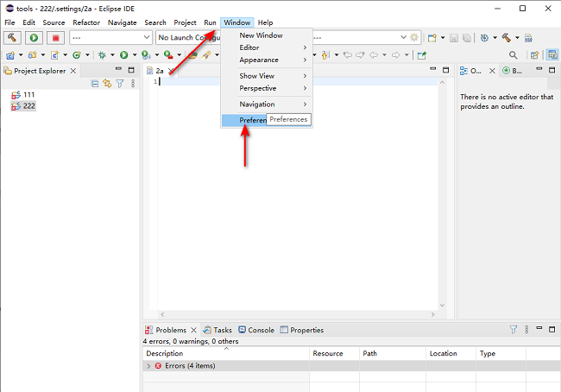The height and width of the screenshot is (392, 561).
Task: Open the Refactor menu
Action: click(x=86, y=22)
